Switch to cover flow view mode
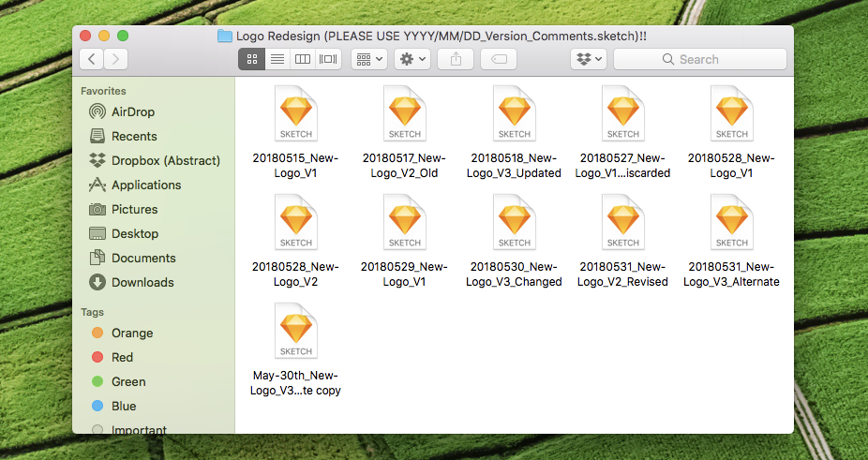Viewport: 868px width, 460px height. 328,59
